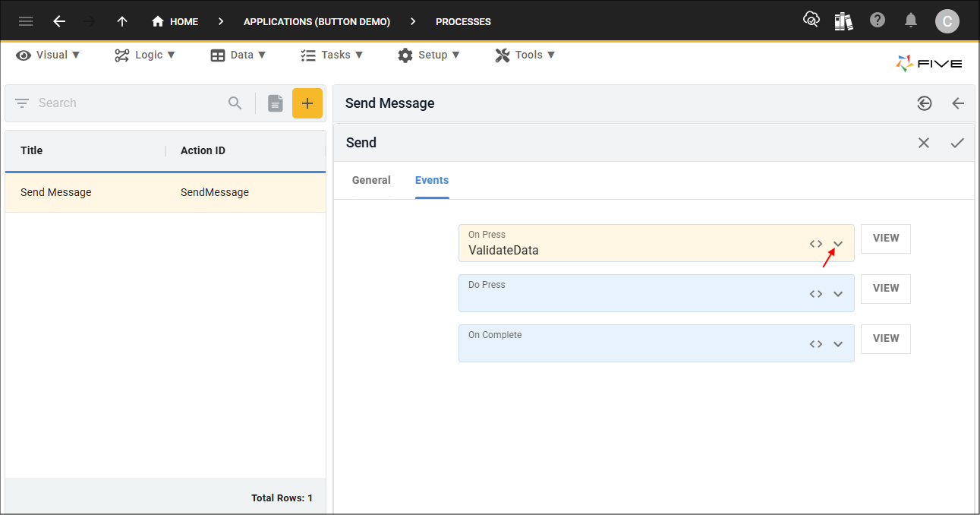
Task: Click the filter icon in search bar
Action: click(x=22, y=103)
